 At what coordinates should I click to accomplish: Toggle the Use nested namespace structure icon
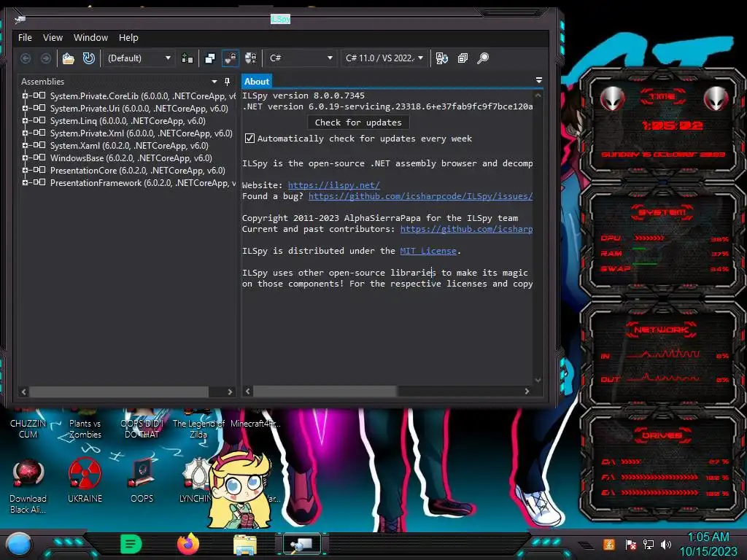pyautogui.click(x=209, y=58)
